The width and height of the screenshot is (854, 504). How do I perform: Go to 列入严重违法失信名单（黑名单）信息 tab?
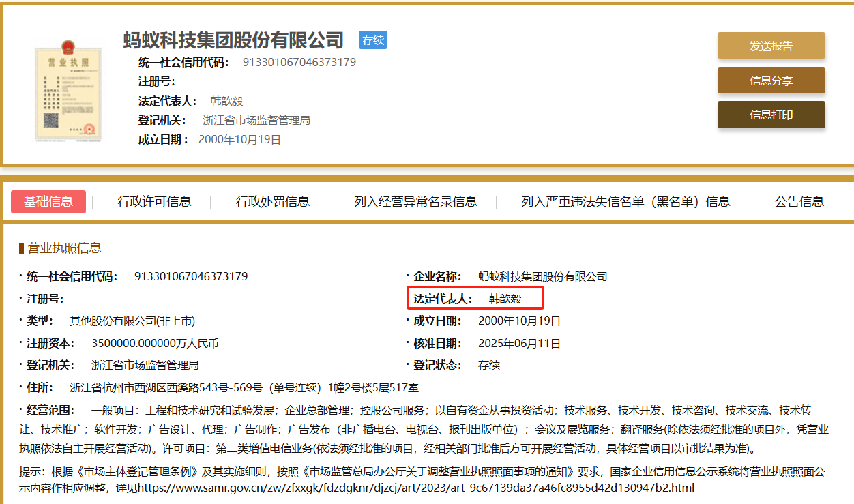625,202
